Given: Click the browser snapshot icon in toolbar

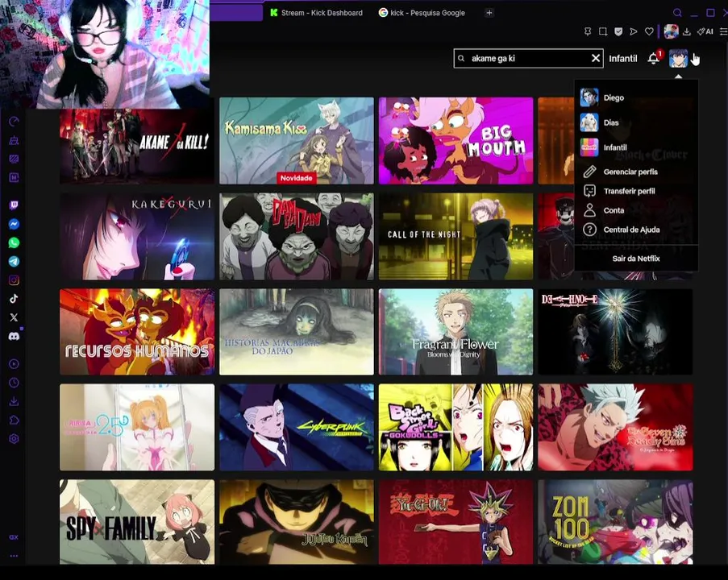Looking at the screenshot, I should (603, 31).
